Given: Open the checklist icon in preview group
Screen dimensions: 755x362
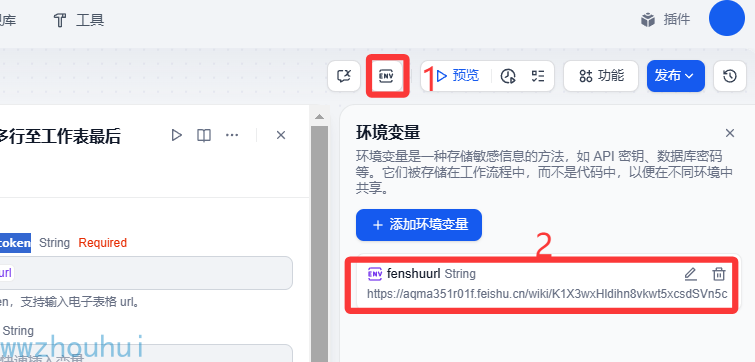Looking at the screenshot, I should tap(538, 76).
